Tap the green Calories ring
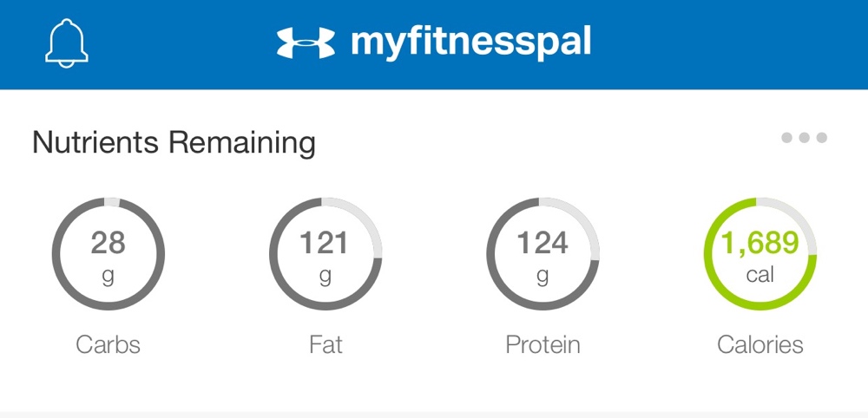Screen dimensions: 868x418 coord(760,254)
